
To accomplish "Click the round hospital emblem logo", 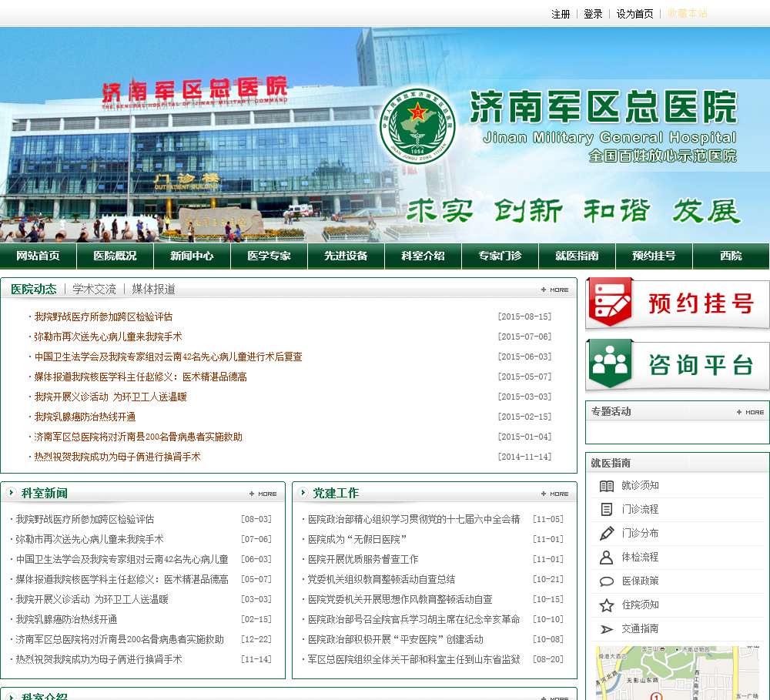I will pyautogui.click(x=417, y=126).
